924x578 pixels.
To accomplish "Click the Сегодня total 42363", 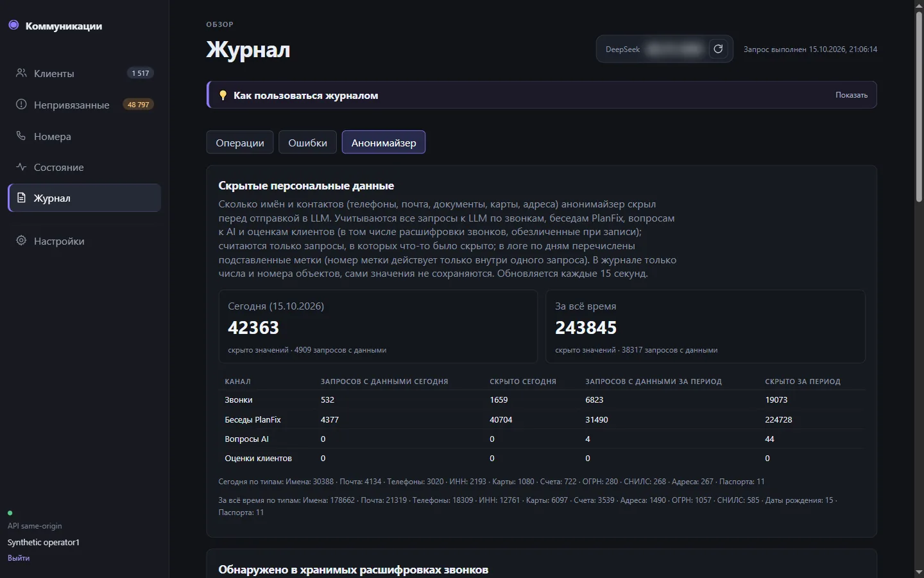I will coord(253,328).
